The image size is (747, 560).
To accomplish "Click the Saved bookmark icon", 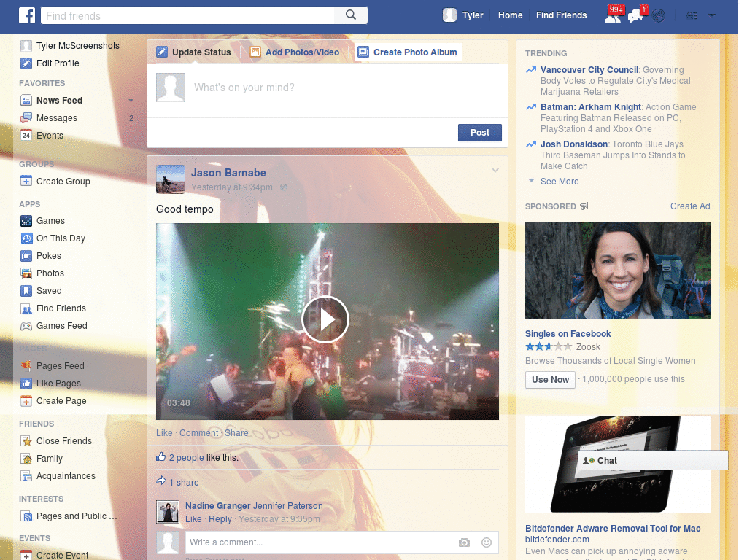I will pyautogui.click(x=26, y=291).
